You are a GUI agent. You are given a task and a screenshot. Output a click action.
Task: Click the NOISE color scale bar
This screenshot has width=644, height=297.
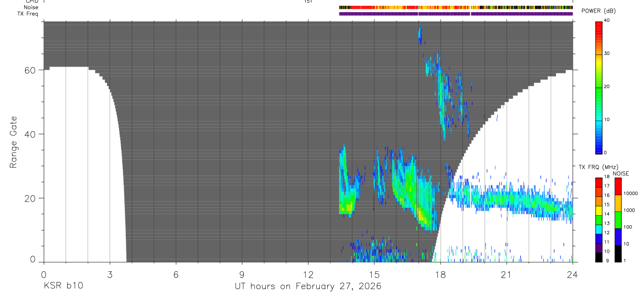[x=618, y=220]
